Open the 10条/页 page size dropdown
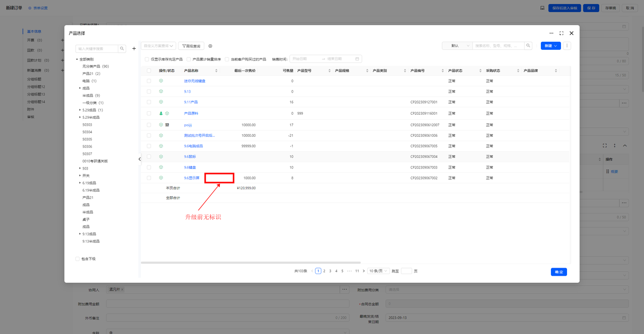Image resolution: width=644 pixels, height=334 pixels. point(378,271)
